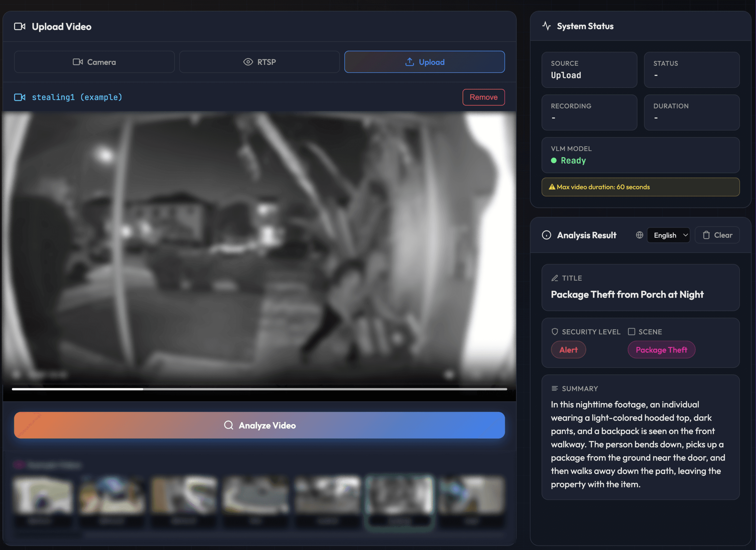Click the Analysis Result info circle icon
The width and height of the screenshot is (756, 550).
pos(546,235)
